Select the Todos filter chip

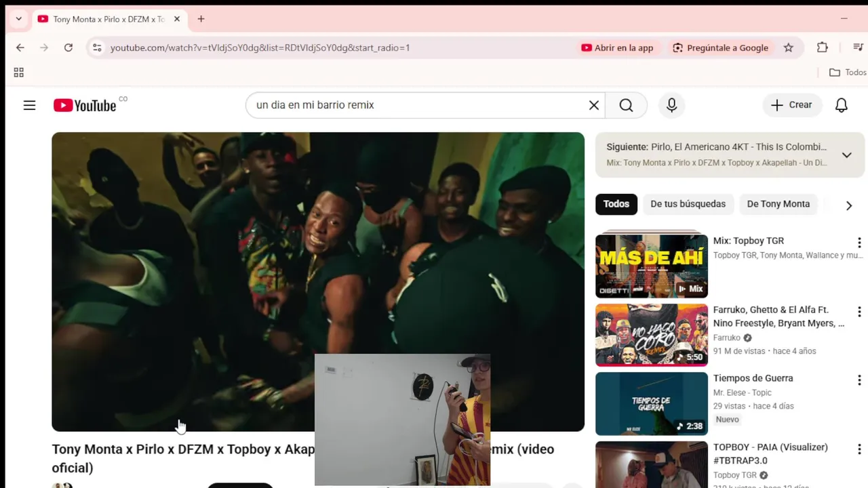616,204
